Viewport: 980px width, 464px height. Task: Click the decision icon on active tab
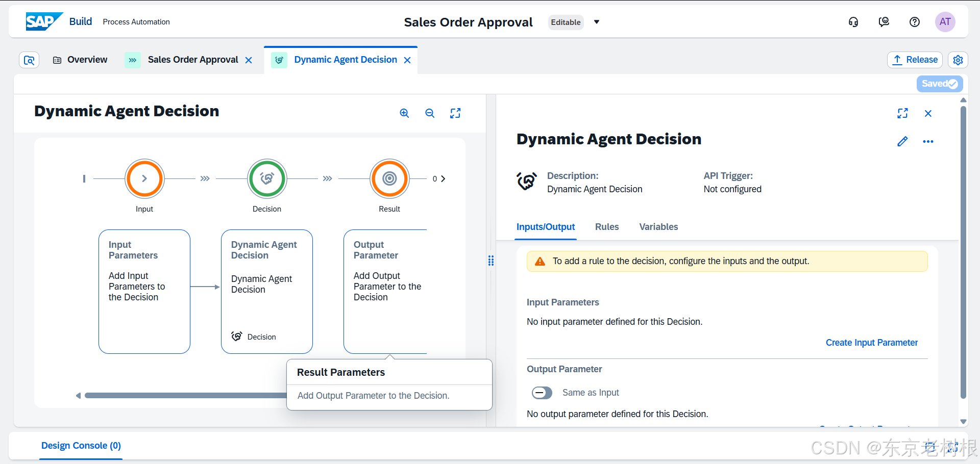tap(279, 60)
